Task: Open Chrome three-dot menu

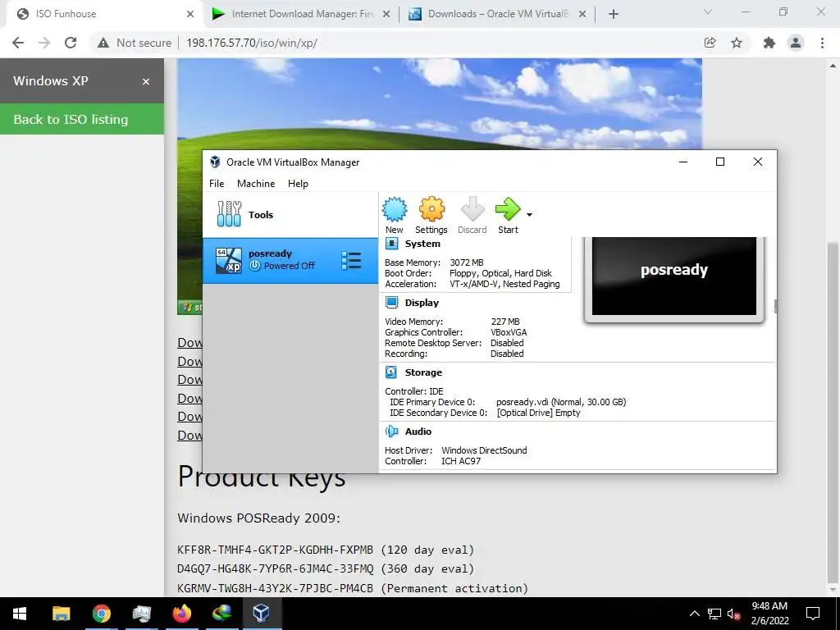Action: point(822,43)
